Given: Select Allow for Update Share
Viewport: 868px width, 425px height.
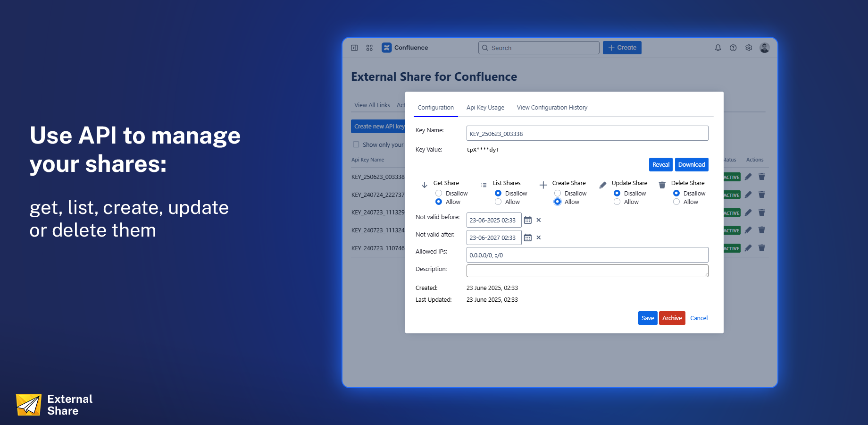Looking at the screenshot, I should click(x=617, y=202).
